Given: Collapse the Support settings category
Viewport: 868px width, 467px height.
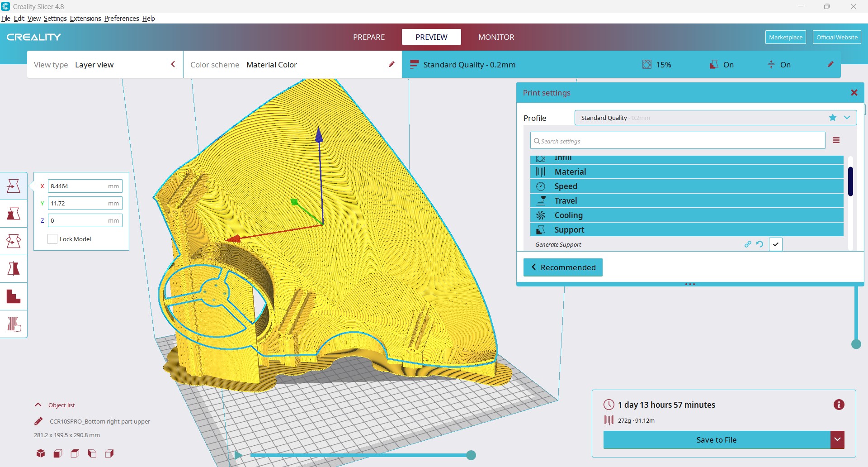Looking at the screenshot, I should pos(687,229).
